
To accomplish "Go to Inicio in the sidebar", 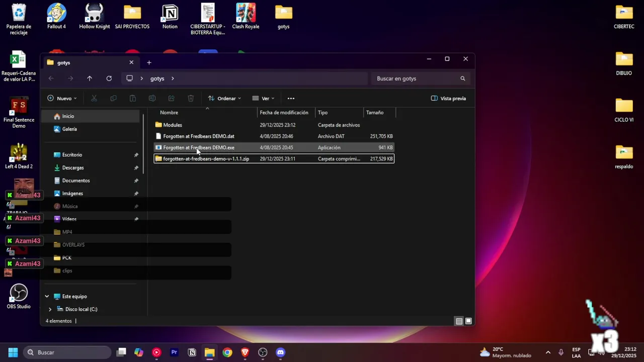I will point(91,116).
